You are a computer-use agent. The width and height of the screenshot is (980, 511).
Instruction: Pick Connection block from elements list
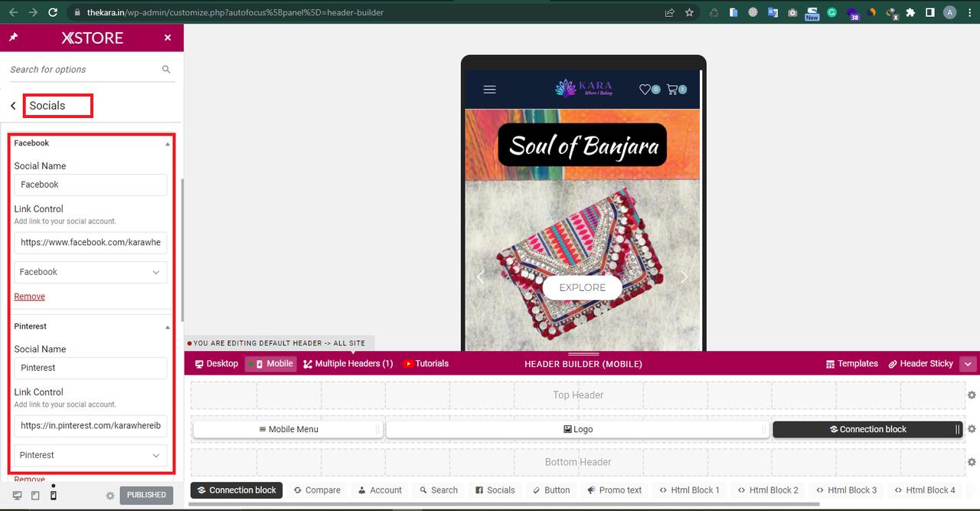click(237, 490)
